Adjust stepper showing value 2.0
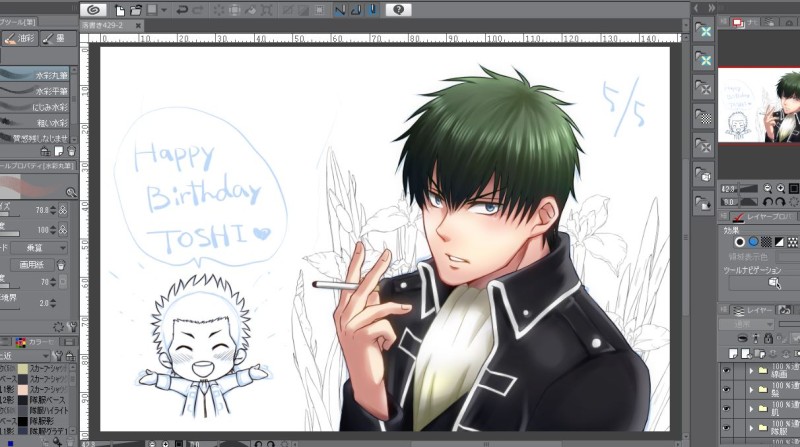800x447 pixels. (x=53, y=303)
